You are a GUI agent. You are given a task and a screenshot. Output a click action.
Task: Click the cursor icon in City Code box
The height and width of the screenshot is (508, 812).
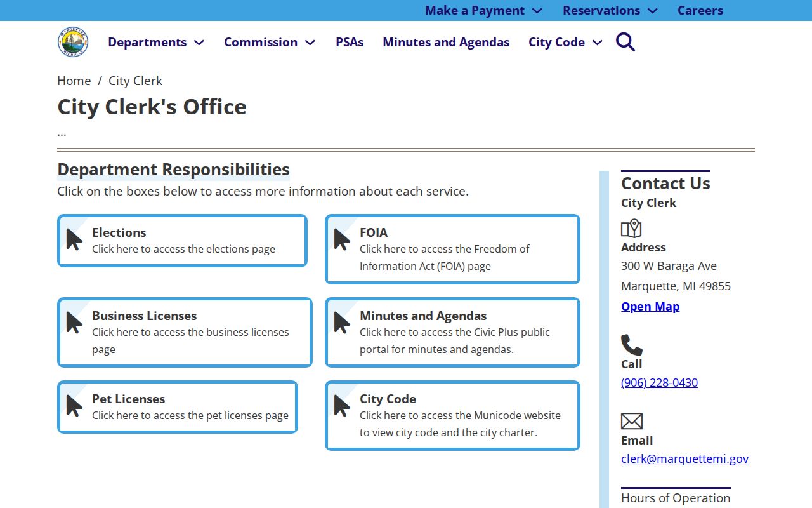342,406
